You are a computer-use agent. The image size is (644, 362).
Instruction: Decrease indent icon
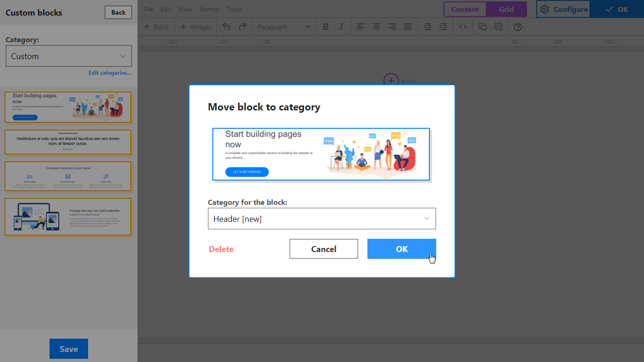[x=427, y=27]
